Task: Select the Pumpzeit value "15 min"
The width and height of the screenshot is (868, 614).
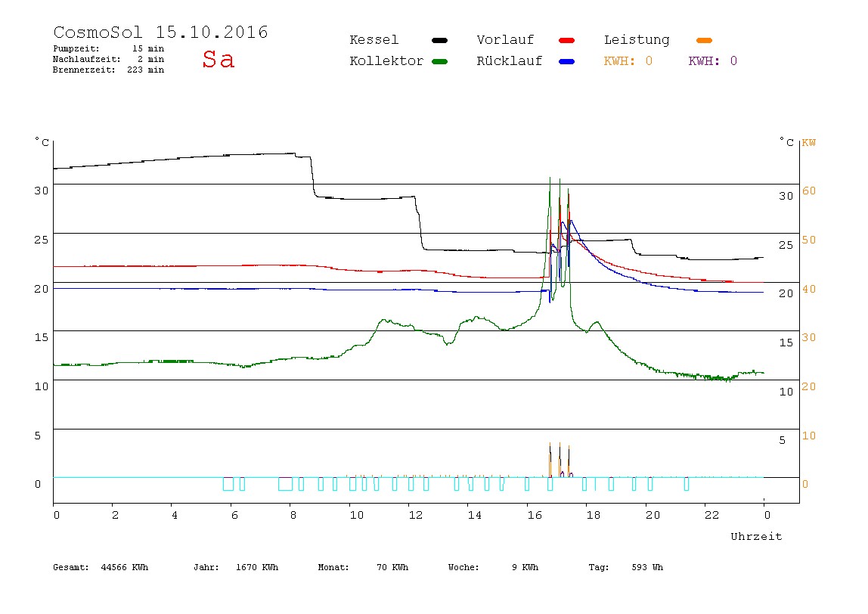Action: point(147,48)
